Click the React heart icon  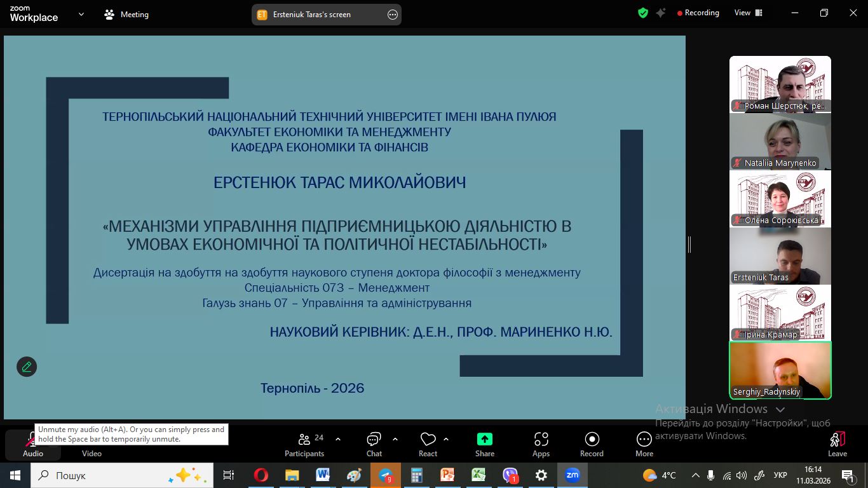coord(428,444)
